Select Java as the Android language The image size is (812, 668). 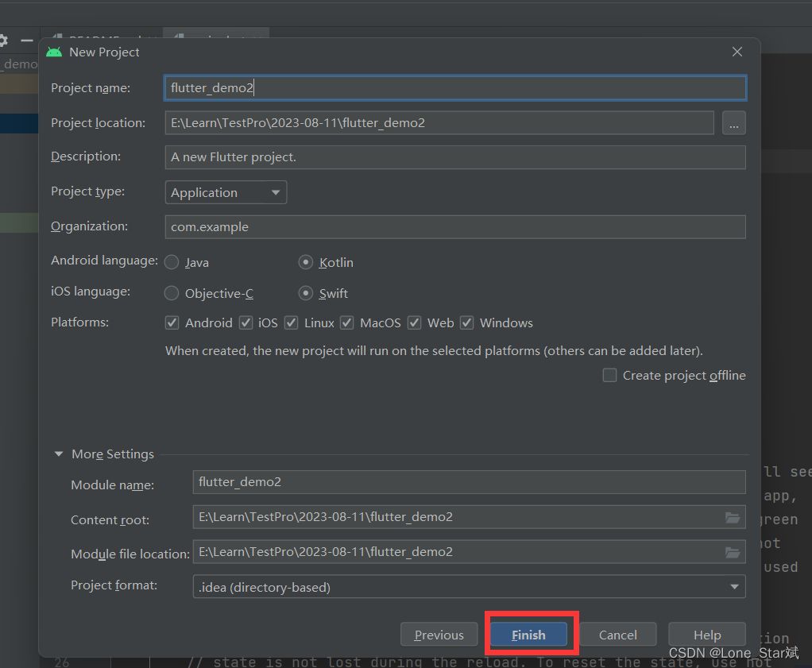point(172,263)
